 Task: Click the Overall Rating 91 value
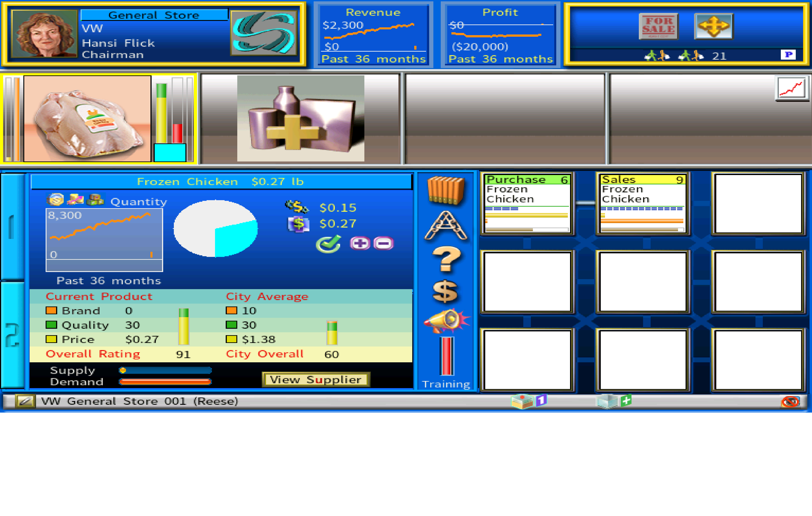click(183, 355)
